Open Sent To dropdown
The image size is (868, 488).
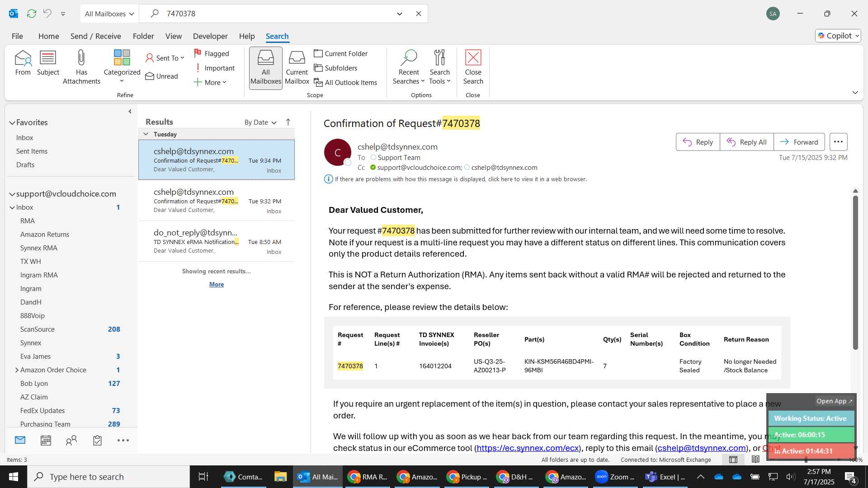tap(165, 58)
